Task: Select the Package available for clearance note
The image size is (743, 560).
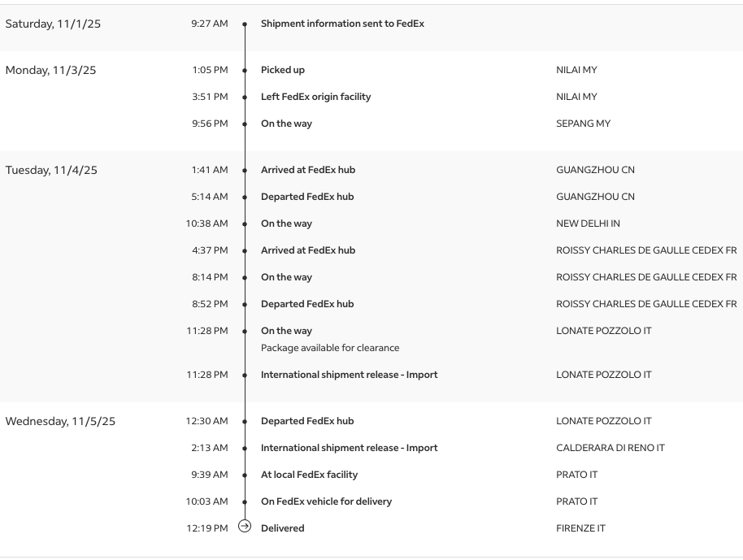Action: [x=330, y=348]
